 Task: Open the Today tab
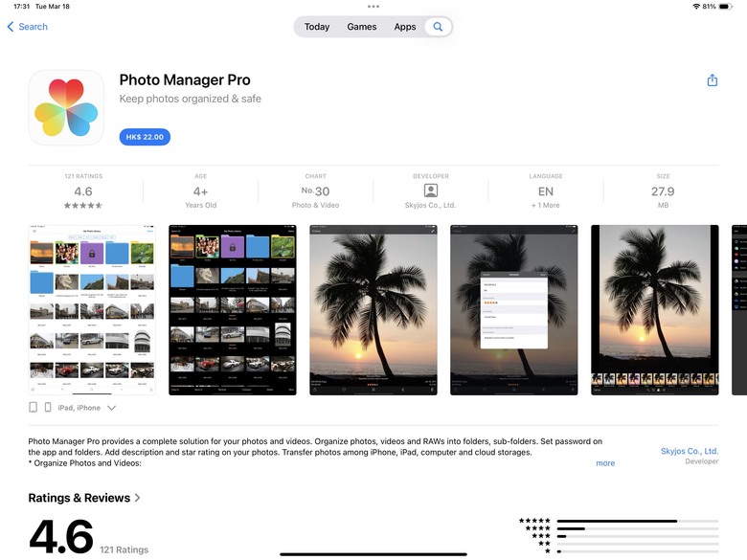click(317, 27)
